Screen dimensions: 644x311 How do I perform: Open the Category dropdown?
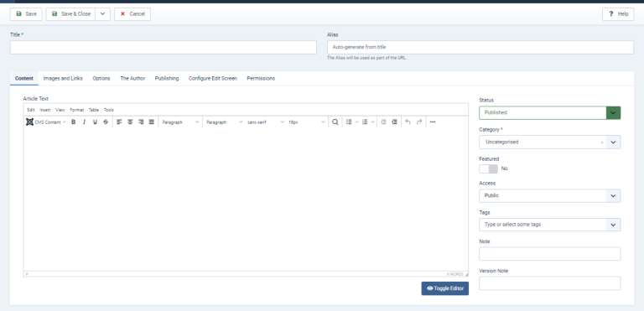pos(549,143)
